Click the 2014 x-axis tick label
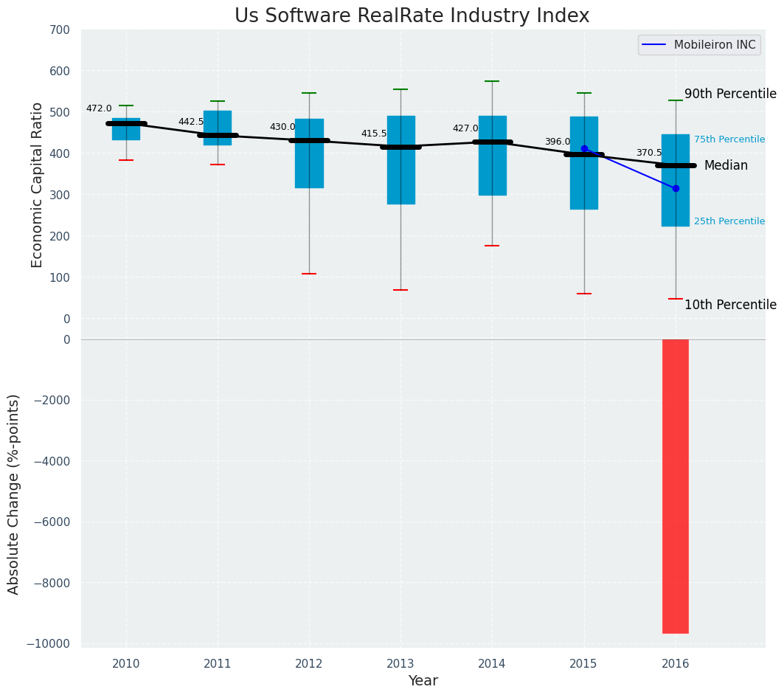 (492, 664)
